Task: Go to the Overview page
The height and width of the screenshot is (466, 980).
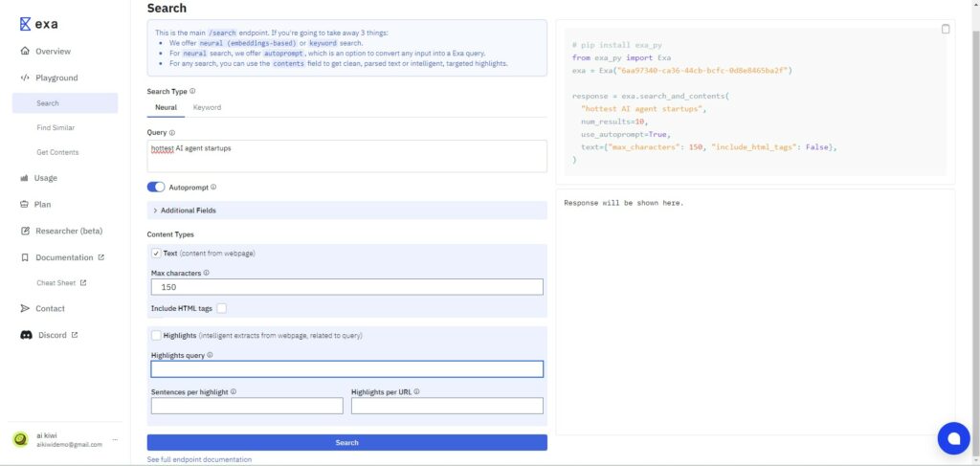Action: pos(54,52)
